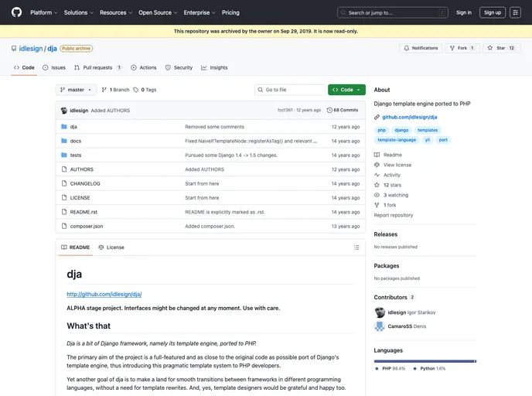Screen dimensions: 532x396
Task: Open the README outline list icon
Action: click(x=356, y=247)
